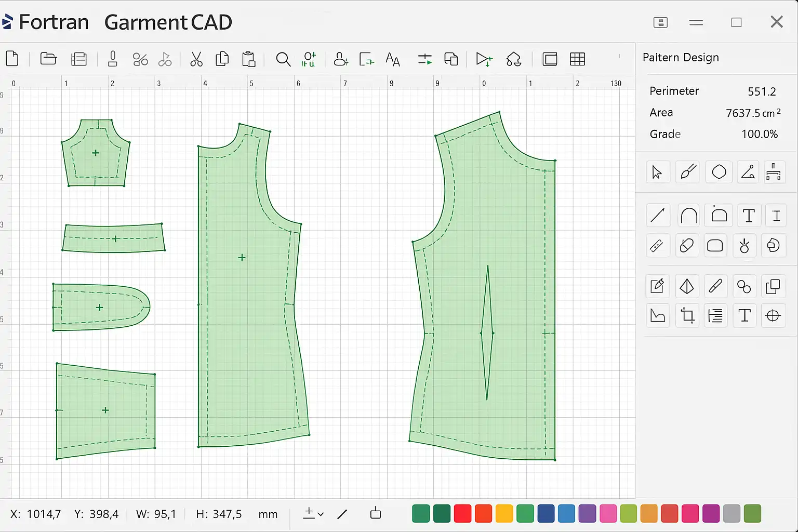Select the red color swatch
The width and height of the screenshot is (798, 532).
tap(462, 514)
